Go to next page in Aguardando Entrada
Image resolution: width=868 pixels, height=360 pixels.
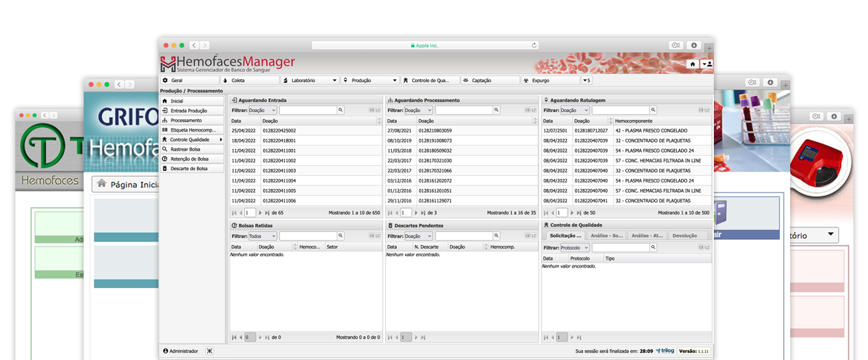[261, 212]
